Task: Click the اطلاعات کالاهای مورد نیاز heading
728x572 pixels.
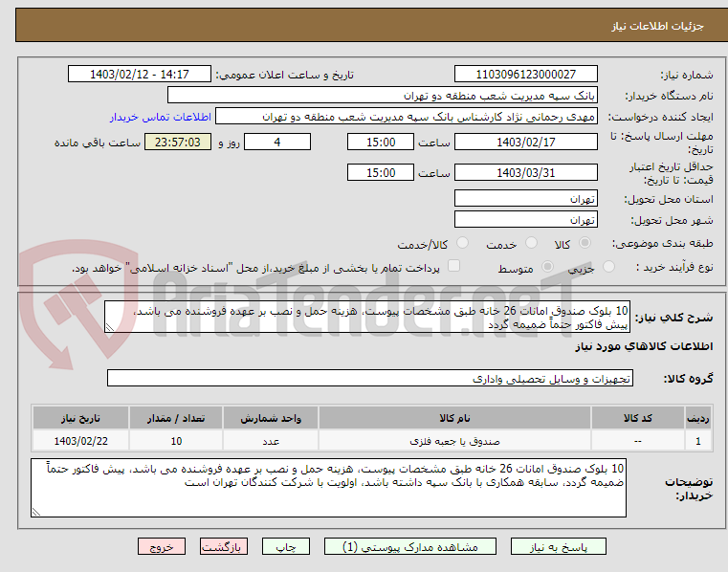Action: 644,346
